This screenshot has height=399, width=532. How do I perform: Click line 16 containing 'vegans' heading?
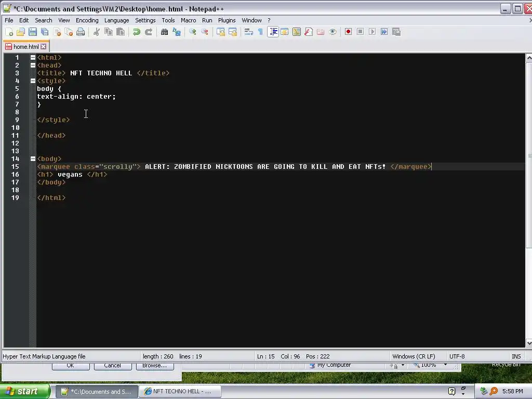(x=280, y=175)
